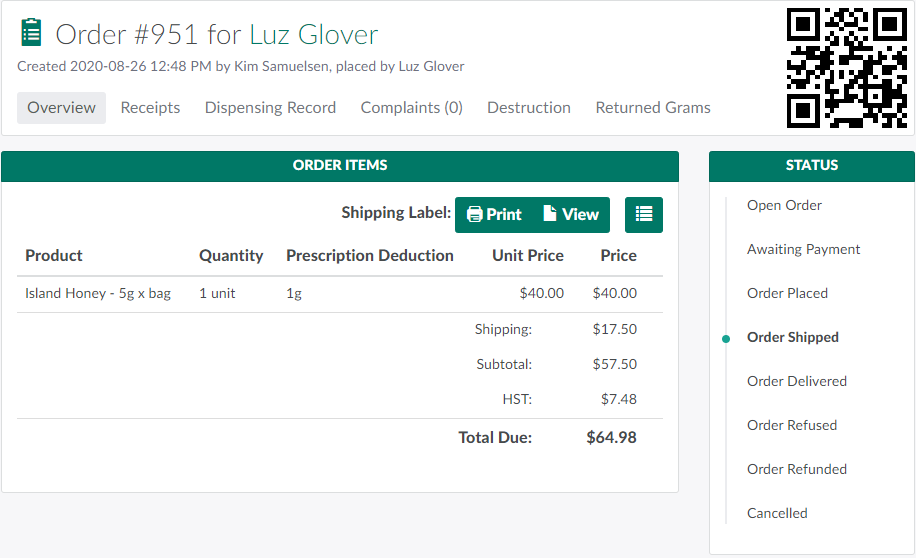Viewport: 916px width, 558px height.
Task: Set status to Open Order
Action: pyautogui.click(x=784, y=205)
